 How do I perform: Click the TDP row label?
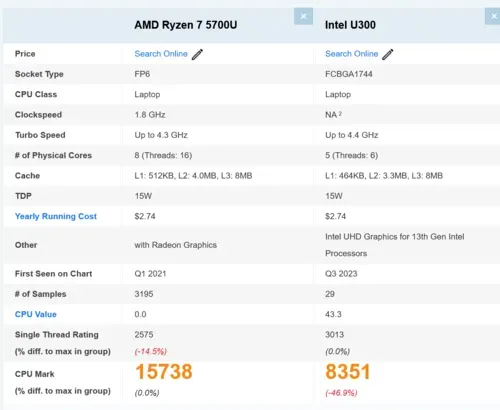click(x=23, y=196)
